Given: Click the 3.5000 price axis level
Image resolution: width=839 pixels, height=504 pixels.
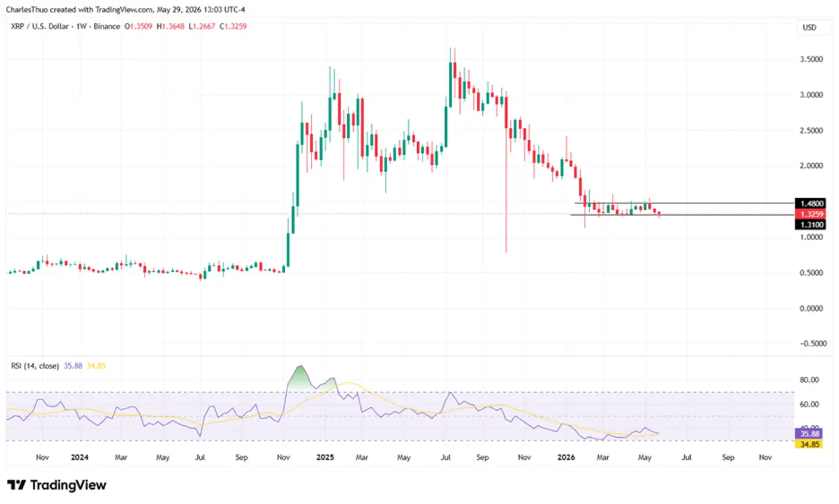Looking at the screenshot, I should (x=811, y=59).
